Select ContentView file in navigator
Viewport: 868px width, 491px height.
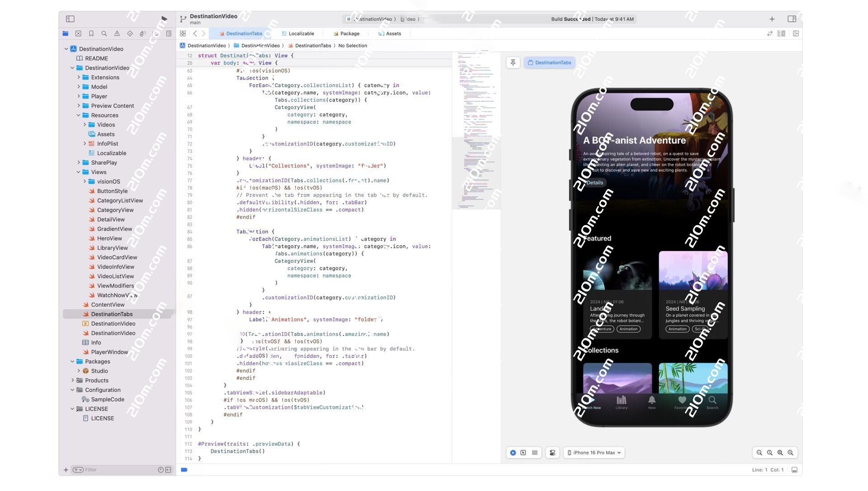point(108,305)
